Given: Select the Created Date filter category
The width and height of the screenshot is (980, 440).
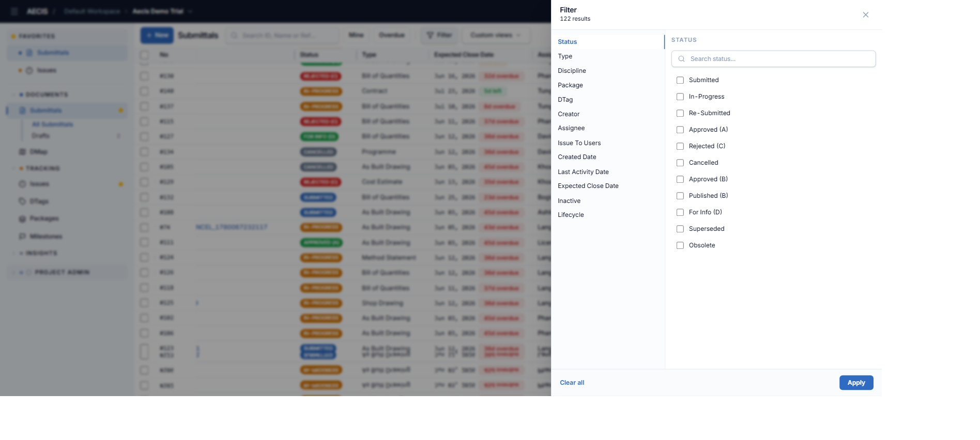Looking at the screenshot, I should point(608,157).
